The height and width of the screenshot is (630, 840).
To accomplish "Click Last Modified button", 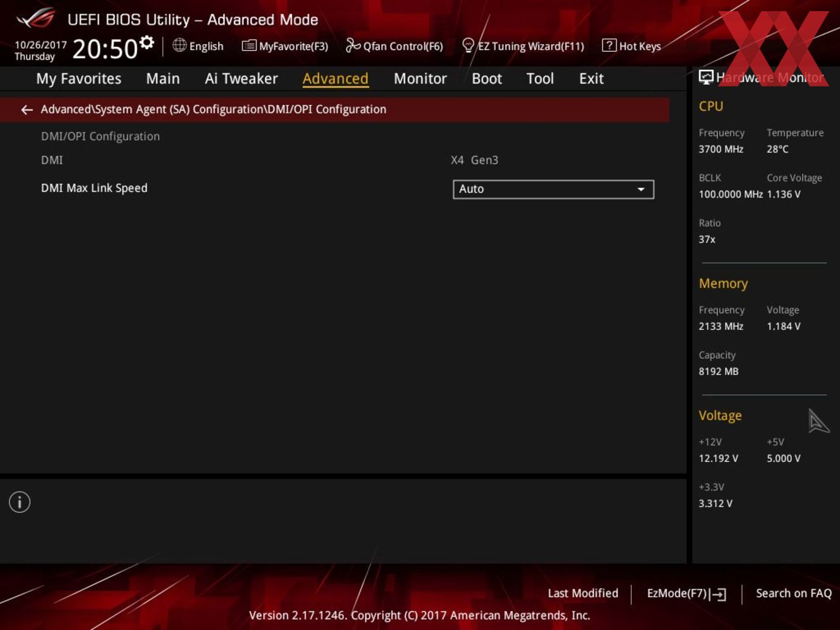I will [583, 593].
